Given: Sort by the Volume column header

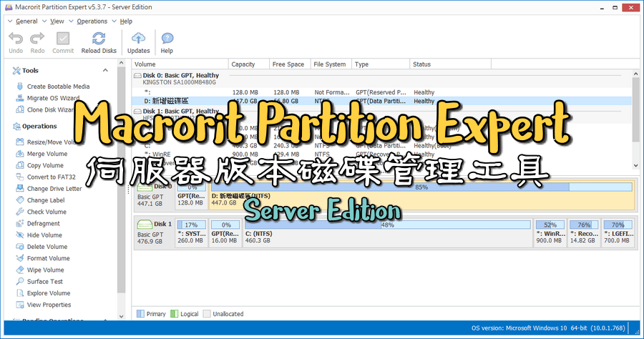Looking at the screenshot, I should click(x=180, y=64).
